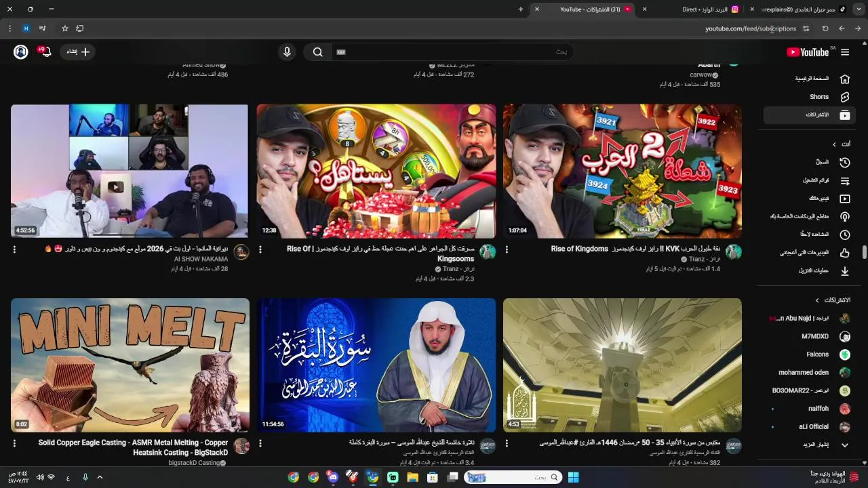Click the voice search microphone button
Image resolution: width=868 pixels, height=488 pixels.
tap(287, 52)
